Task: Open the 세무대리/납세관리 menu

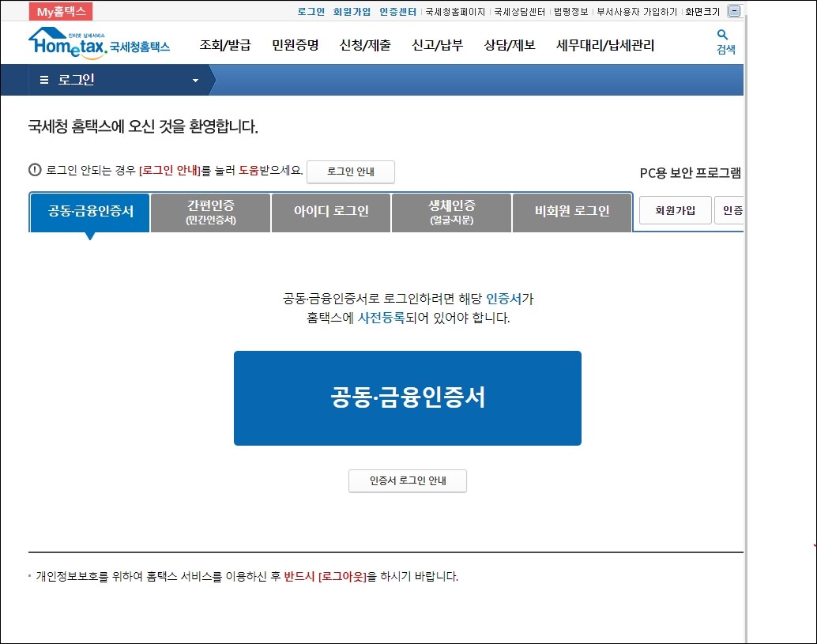Action: click(605, 45)
